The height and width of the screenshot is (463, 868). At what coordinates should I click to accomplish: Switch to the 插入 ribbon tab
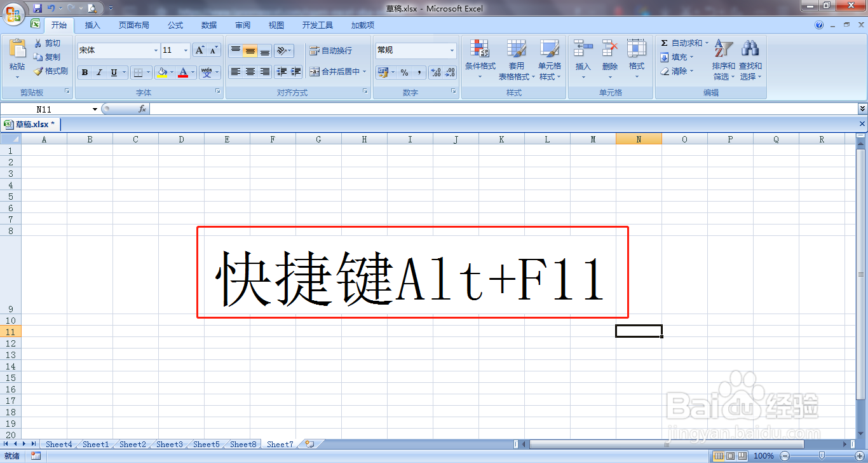coord(92,25)
